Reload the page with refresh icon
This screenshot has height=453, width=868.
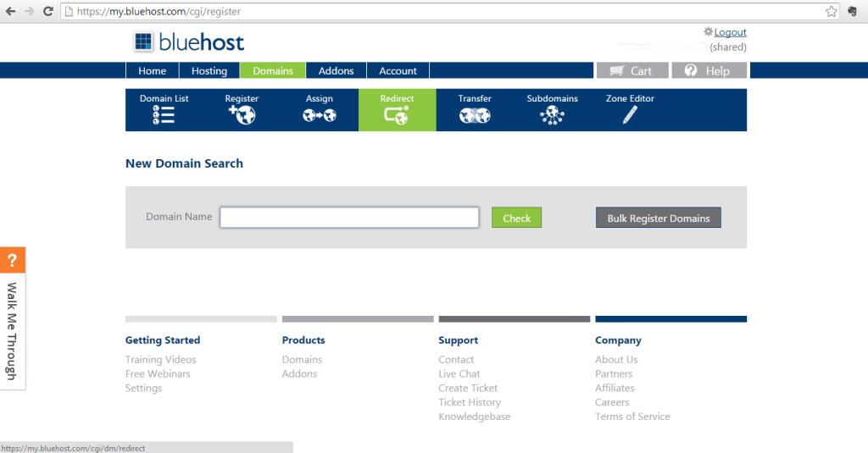48,11
